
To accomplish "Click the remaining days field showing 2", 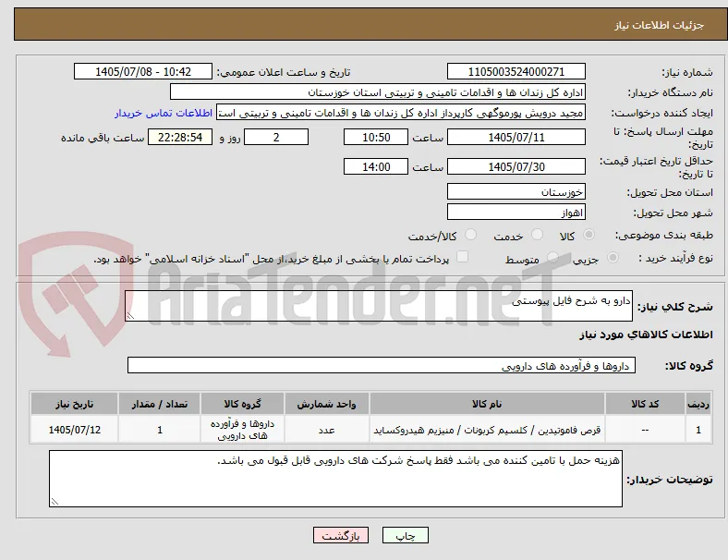I will (x=276, y=138).
